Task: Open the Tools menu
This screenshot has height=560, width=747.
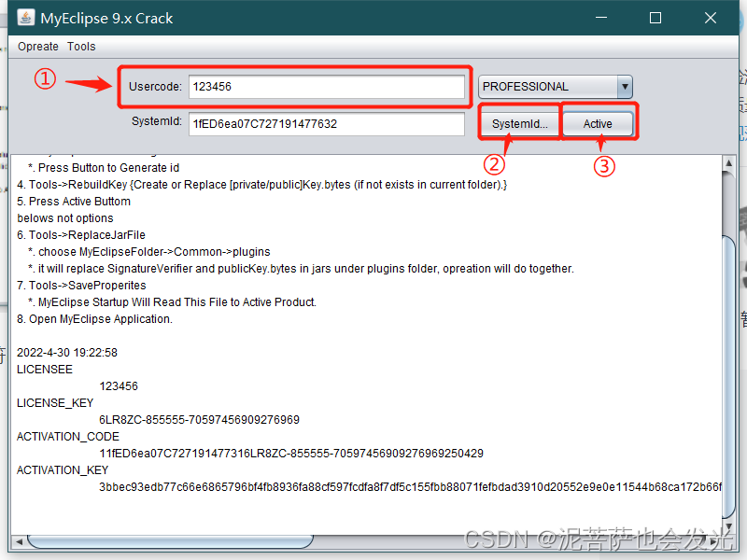Action: pyautogui.click(x=81, y=47)
